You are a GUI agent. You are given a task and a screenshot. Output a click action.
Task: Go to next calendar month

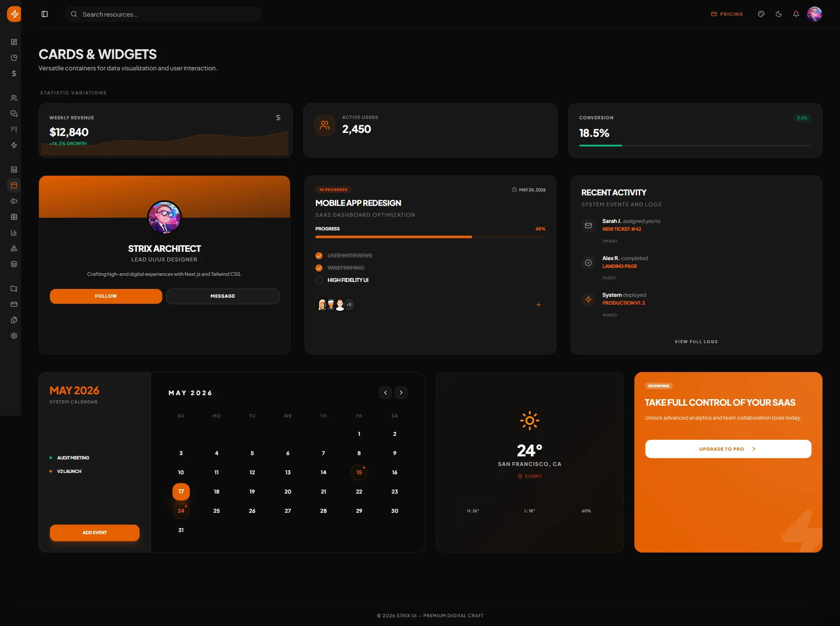pyautogui.click(x=401, y=393)
